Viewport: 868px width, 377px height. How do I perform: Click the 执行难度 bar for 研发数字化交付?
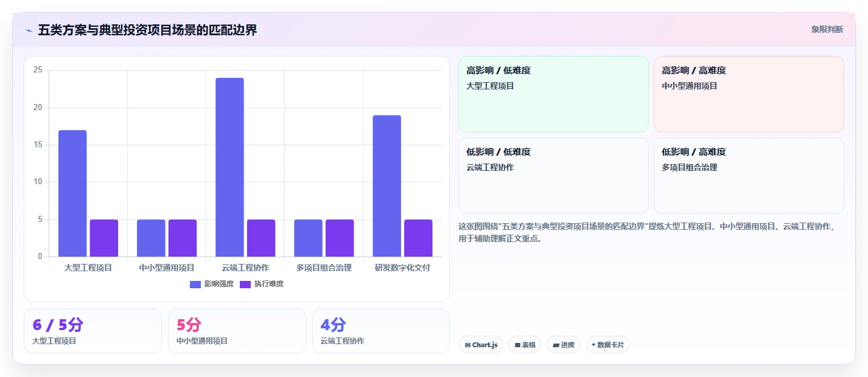point(418,238)
